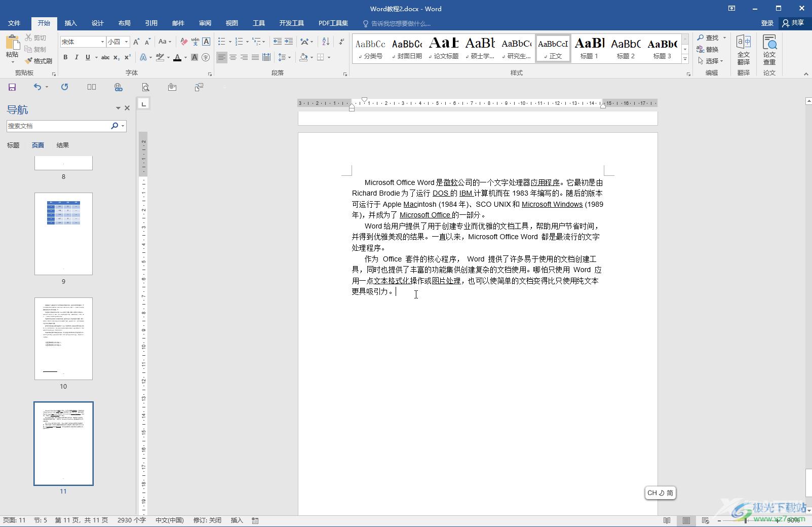The width and height of the screenshot is (812, 527).
Task: Click the 替换 (Replace) button
Action: [708, 49]
